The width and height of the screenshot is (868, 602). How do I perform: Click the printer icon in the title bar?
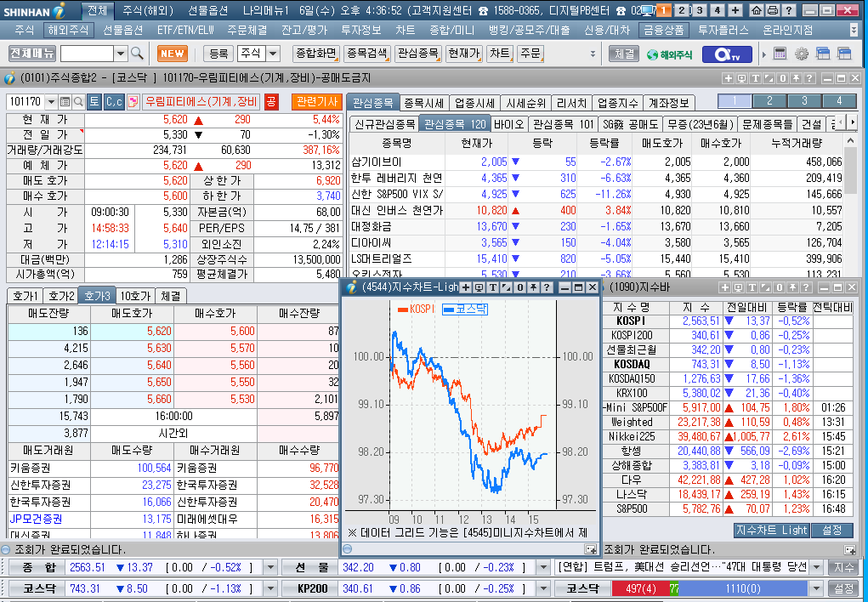[x=772, y=10]
